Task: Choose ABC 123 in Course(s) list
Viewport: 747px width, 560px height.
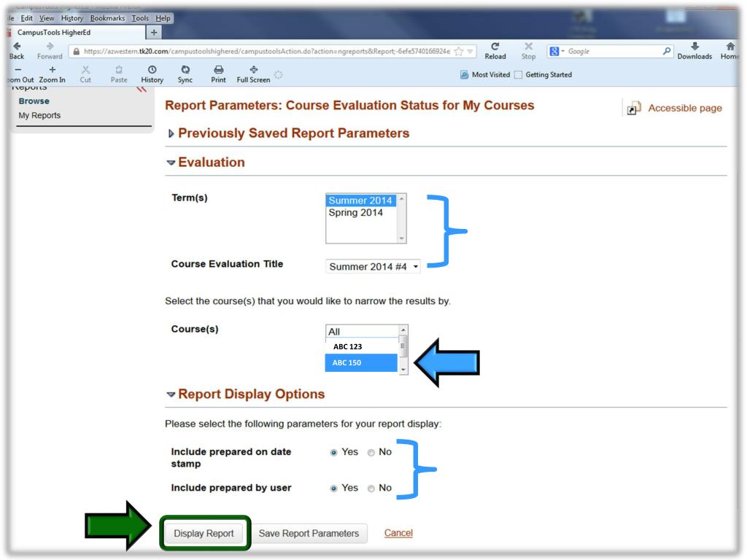Action: click(x=362, y=346)
